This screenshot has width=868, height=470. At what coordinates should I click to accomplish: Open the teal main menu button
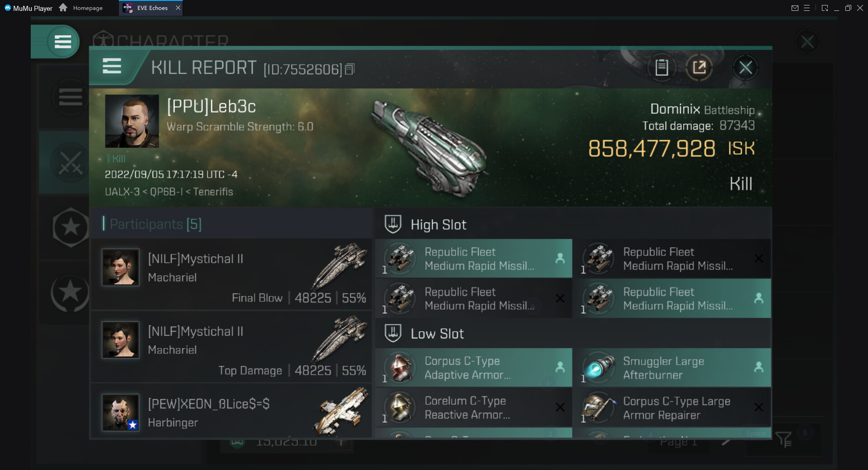pyautogui.click(x=62, y=42)
